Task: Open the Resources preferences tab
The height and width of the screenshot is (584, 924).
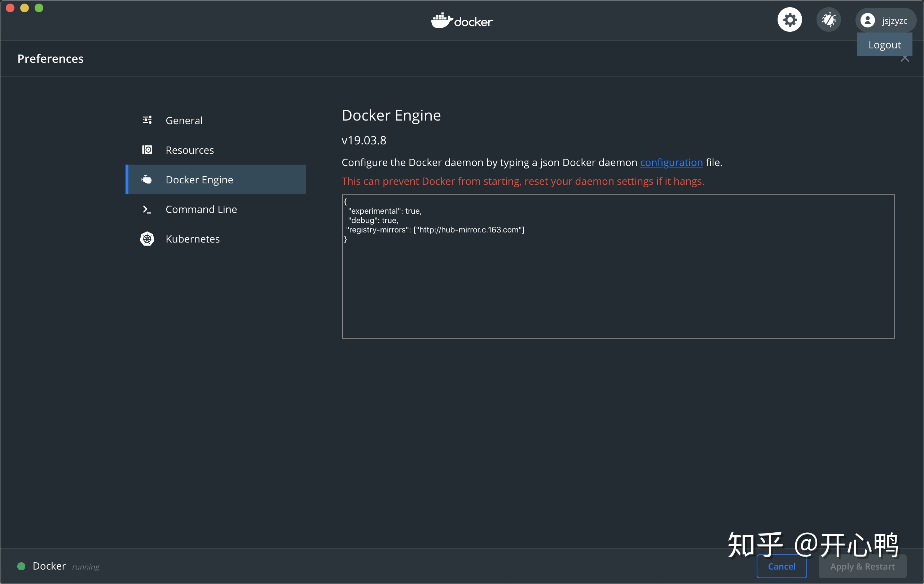Action: [x=216, y=150]
